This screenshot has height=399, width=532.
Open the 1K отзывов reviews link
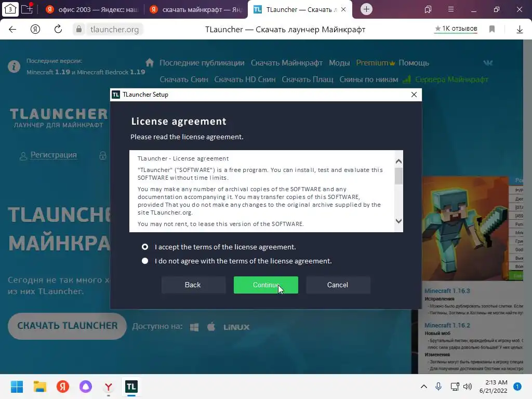click(x=456, y=29)
